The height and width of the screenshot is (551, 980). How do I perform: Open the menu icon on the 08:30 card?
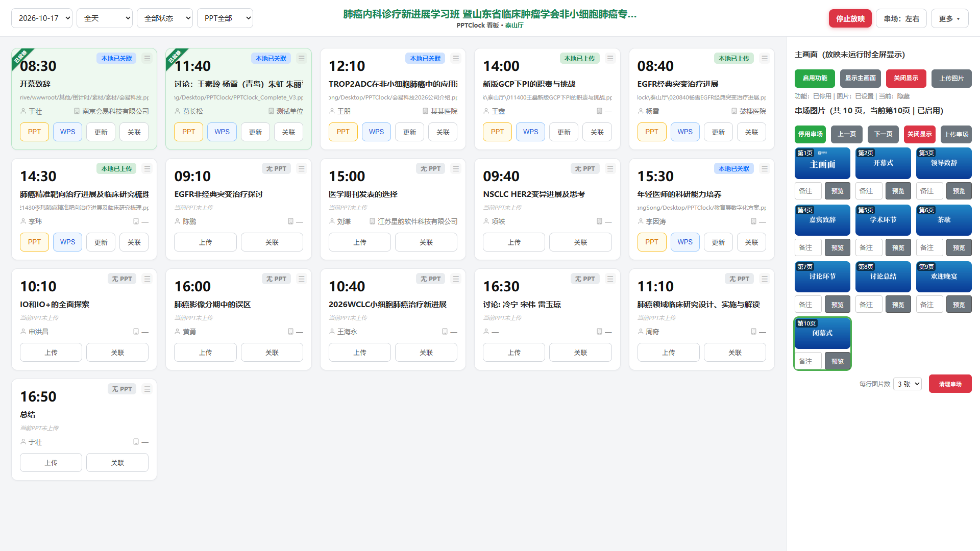click(147, 59)
